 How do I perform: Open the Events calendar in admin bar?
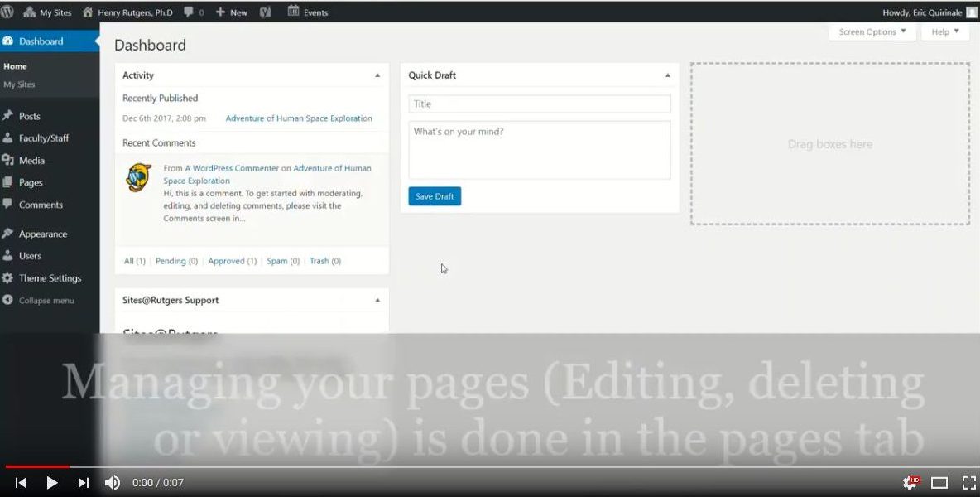click(x=307, y=12)
